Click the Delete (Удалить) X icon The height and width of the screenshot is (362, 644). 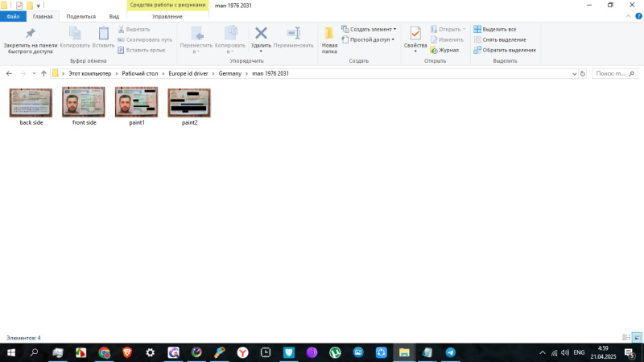261,33
